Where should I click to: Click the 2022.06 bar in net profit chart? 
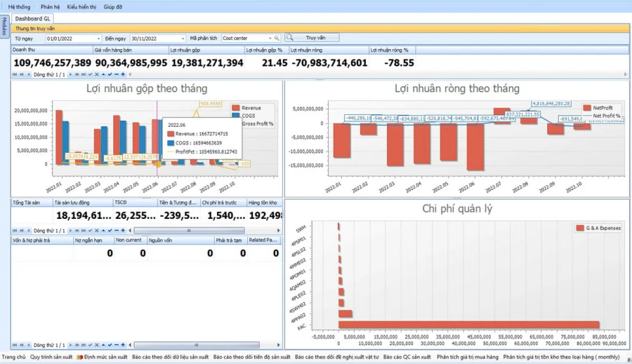pyautogui.click(x=475, y=147)
